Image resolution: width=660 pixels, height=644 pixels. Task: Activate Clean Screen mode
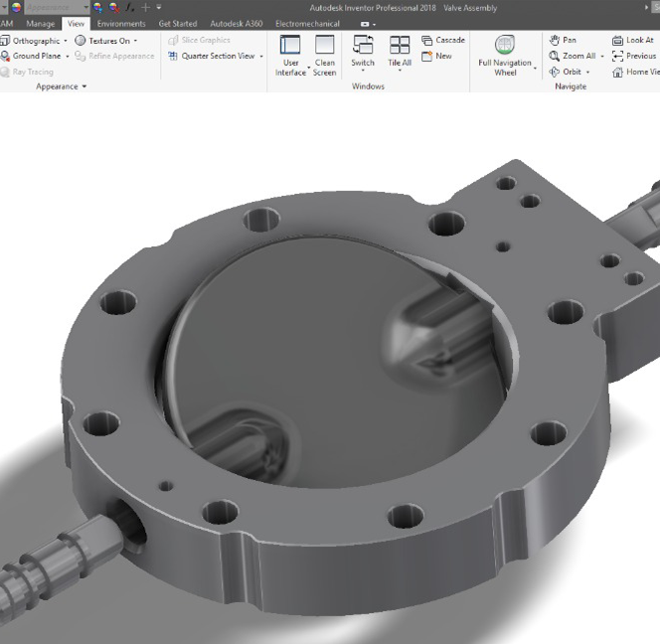(324, 46)
